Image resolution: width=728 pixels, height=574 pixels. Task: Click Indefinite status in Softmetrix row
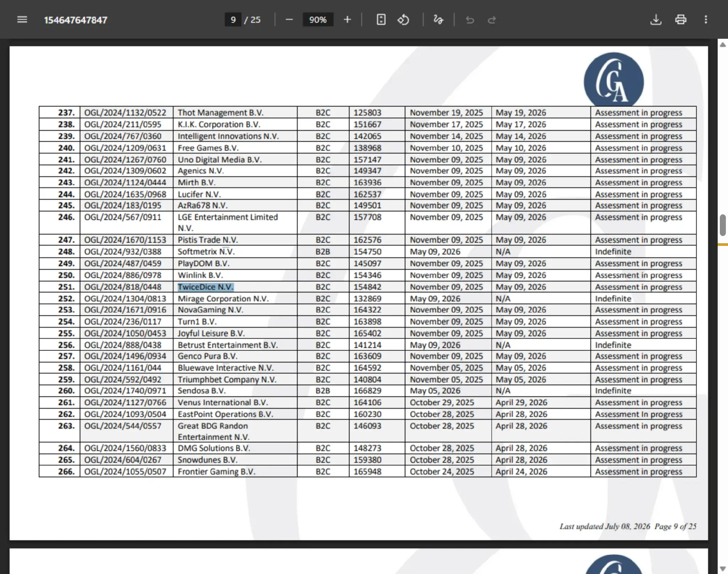click(x=613, y=252)
